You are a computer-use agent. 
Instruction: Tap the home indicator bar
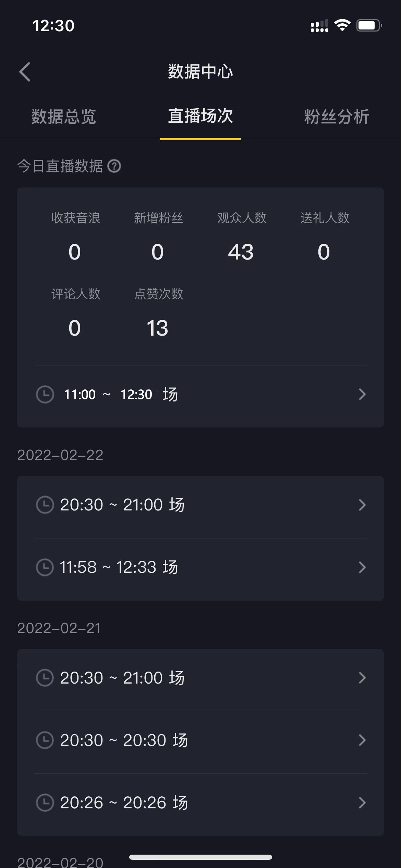(x=200, y=857)
